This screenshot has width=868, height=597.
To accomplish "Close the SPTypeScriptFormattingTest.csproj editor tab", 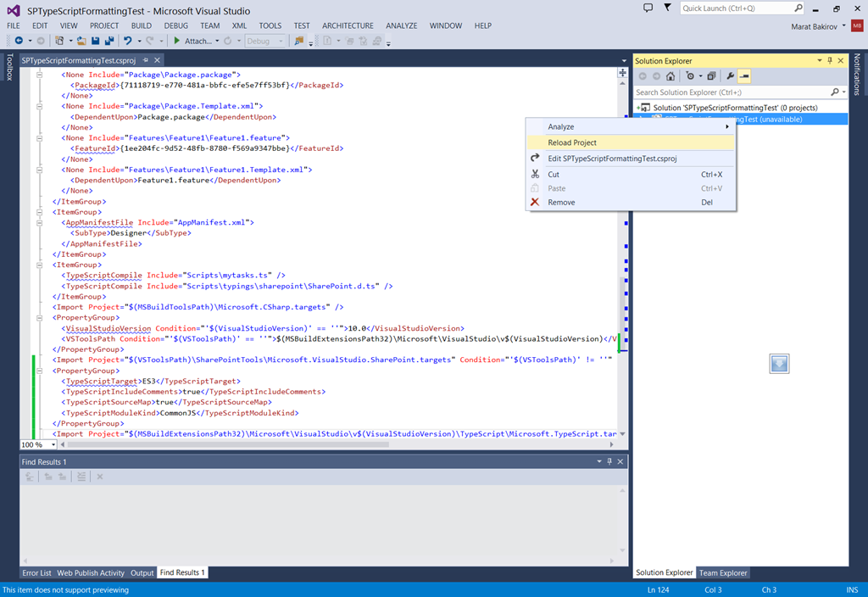I will click(x=157, y=60).
